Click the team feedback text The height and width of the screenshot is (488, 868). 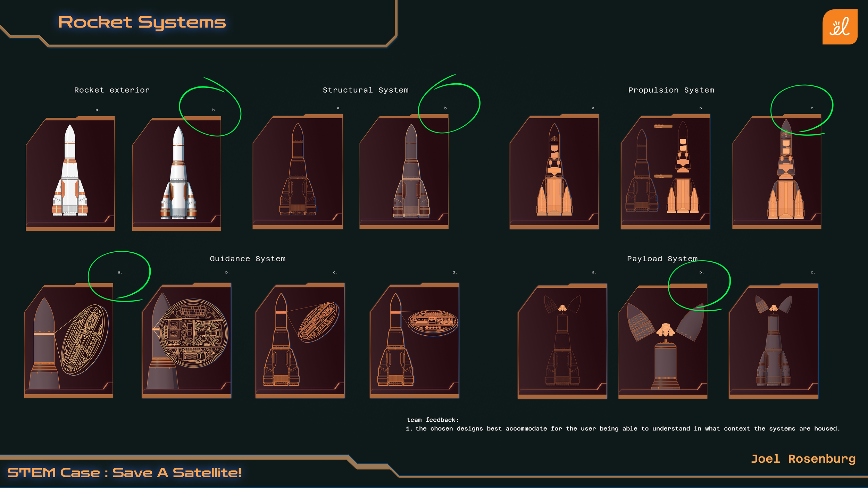[623, 428]
